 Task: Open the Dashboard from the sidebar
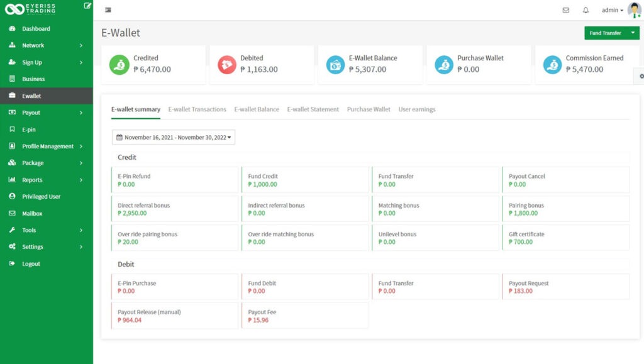13,28
